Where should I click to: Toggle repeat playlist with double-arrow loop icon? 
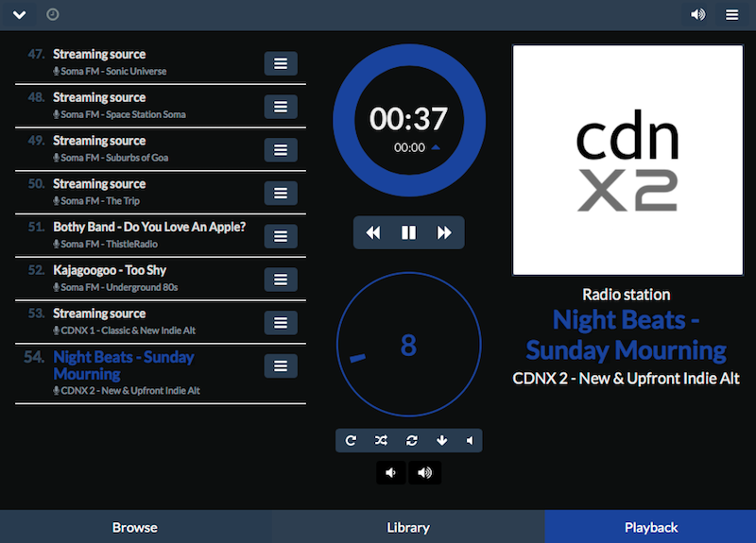coord(411,440)
